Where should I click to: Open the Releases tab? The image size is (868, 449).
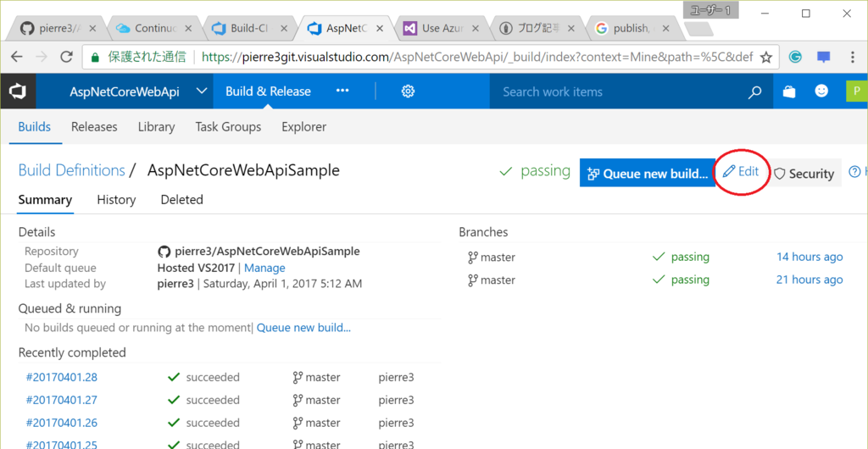tap(94, 127)
